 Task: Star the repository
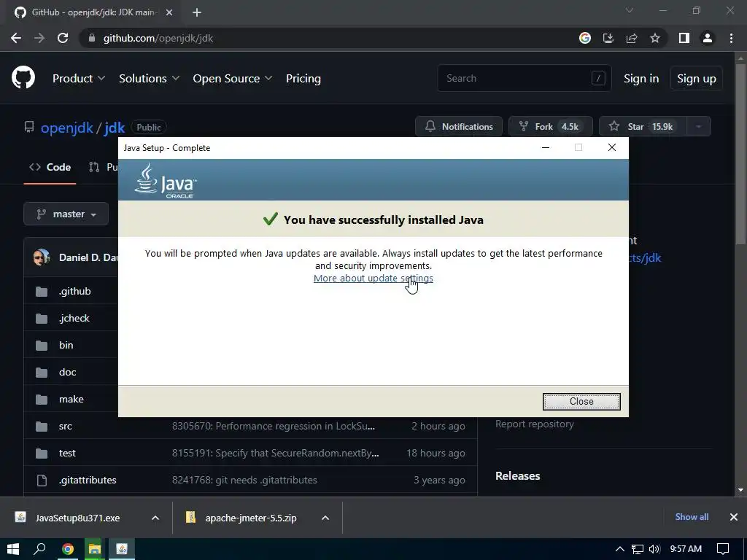[x=643, y=127]
